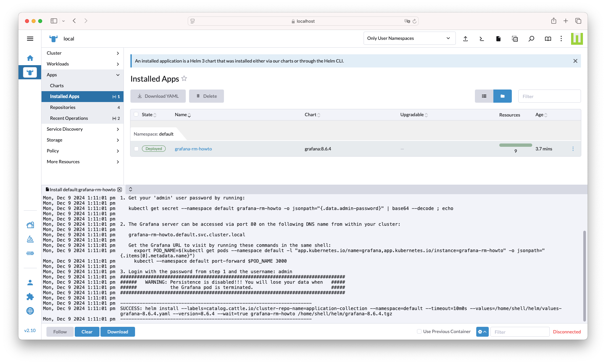Enable the Use Previous Container option
The height and width of the screenshot is (364, 606).
(x=419, y=331)
